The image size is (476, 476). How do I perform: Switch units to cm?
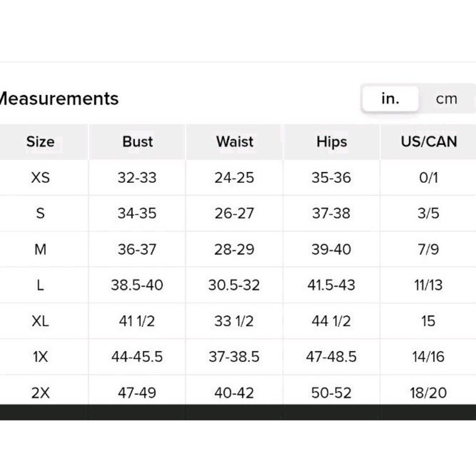tap(446, 99)
